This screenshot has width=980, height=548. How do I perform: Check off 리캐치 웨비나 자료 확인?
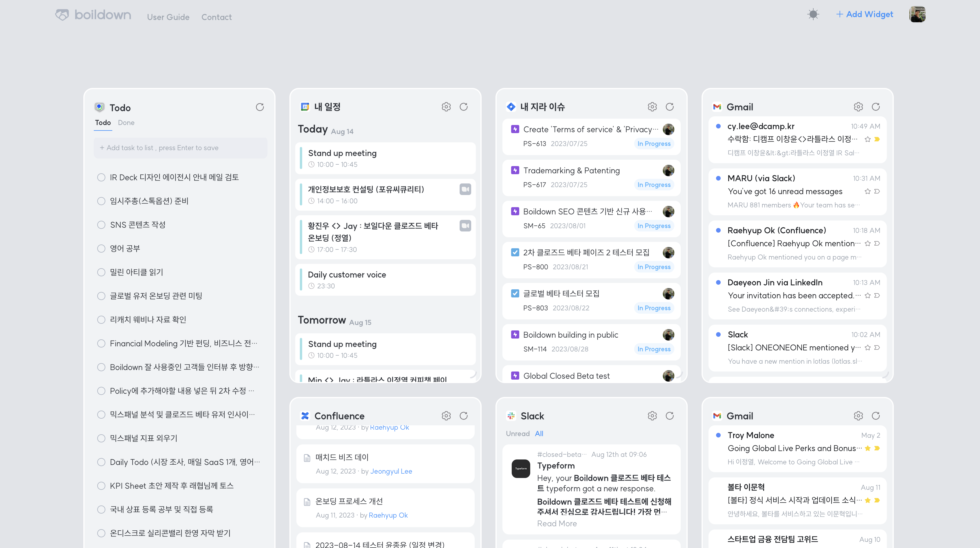(x=101, y=319)
